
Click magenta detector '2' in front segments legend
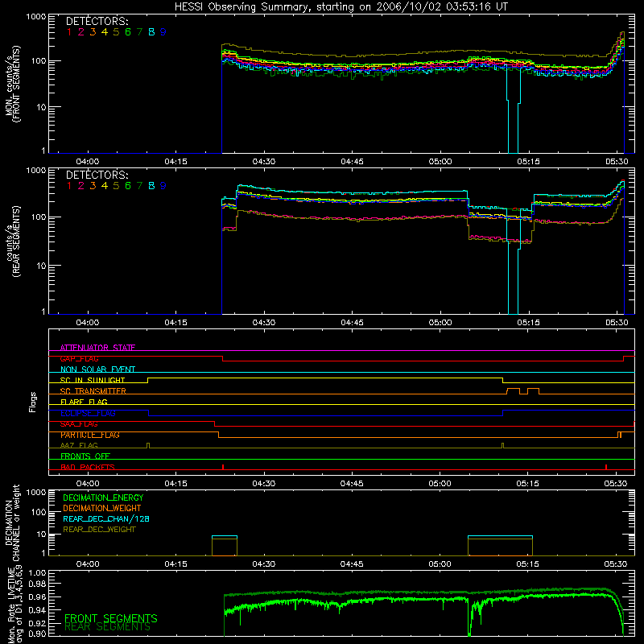[x=81, y=31]
